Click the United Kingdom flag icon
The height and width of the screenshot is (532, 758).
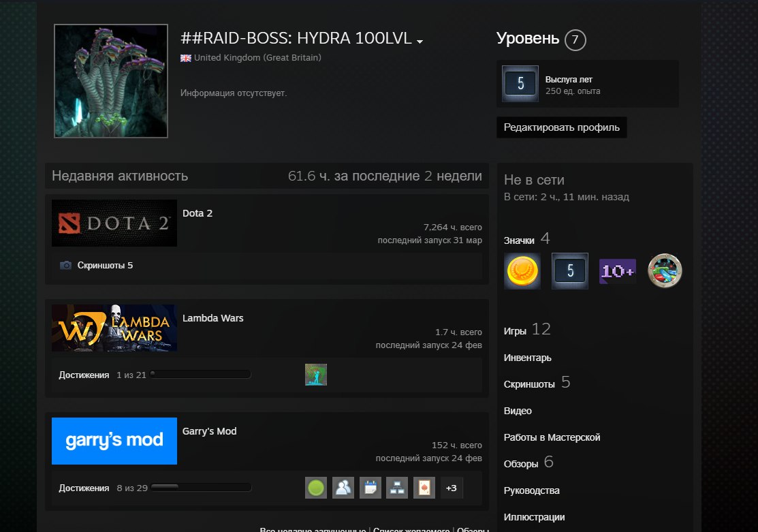point(186,58)
